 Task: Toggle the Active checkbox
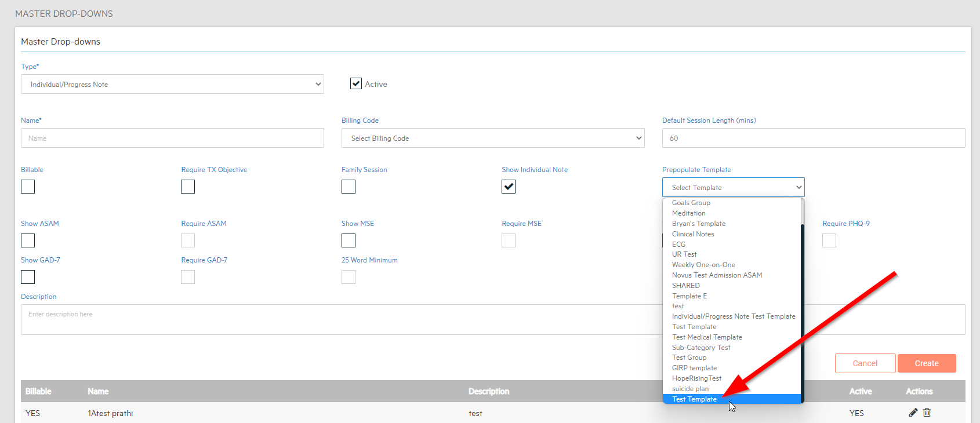356,84
